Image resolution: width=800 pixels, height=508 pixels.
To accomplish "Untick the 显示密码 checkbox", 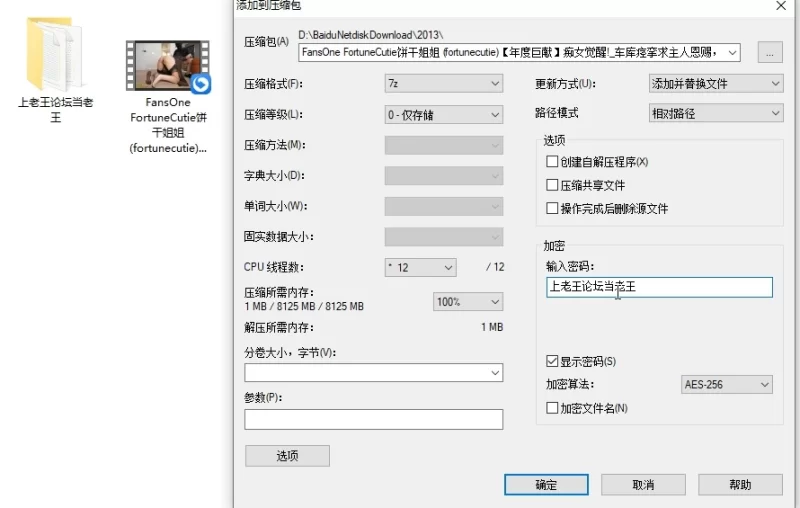I will click(x=552, y=361).
